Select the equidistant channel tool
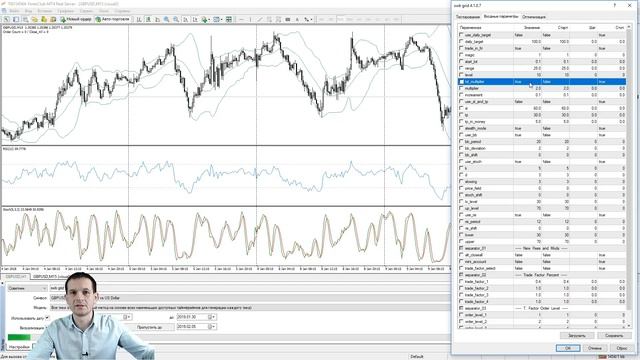The height and width of the screenshot is (360, 640). point(269,19)
